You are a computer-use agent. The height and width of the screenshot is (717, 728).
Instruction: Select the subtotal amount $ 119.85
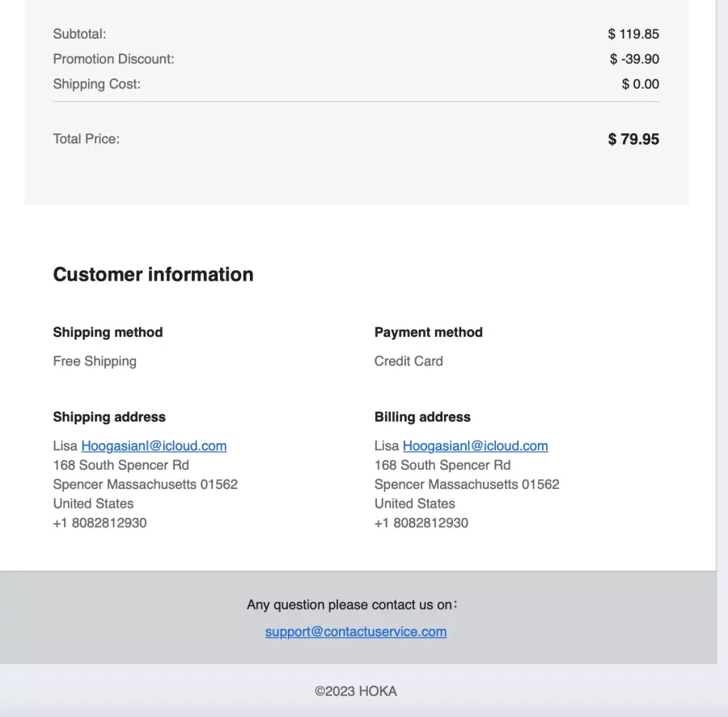point(633,34)
